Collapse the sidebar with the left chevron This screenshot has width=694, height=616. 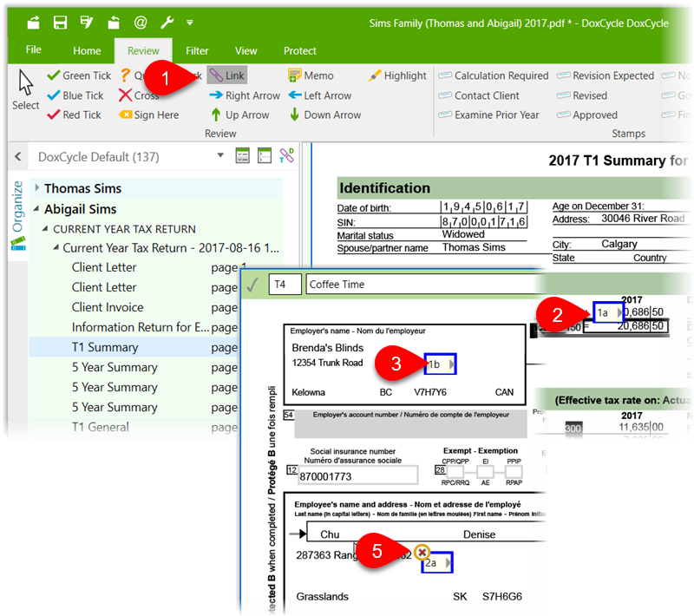[17, 156]
